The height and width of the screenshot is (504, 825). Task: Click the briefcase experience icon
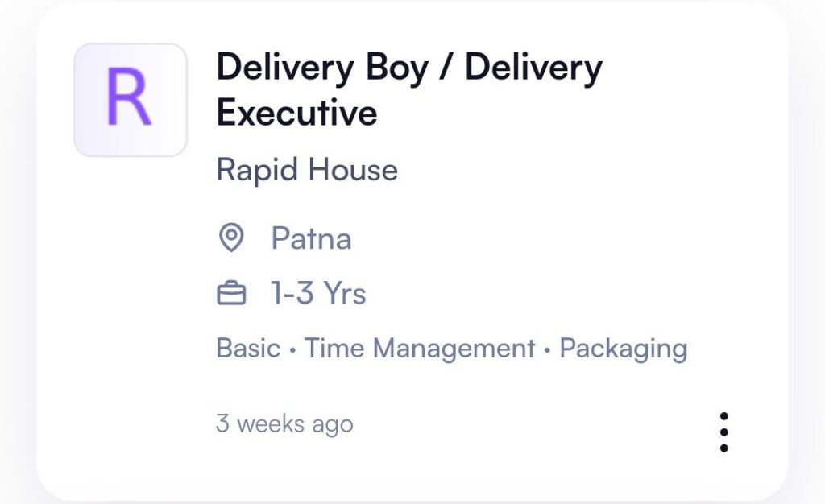[231, 295]
